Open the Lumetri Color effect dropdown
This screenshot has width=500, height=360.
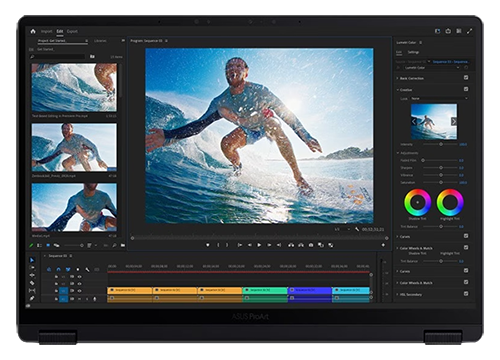click(x=432, y=68)
